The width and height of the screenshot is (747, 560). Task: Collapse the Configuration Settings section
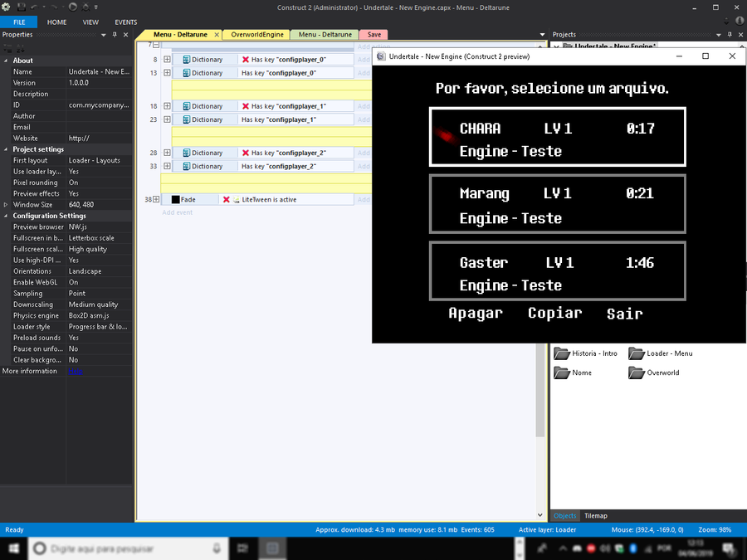[6, 216]
